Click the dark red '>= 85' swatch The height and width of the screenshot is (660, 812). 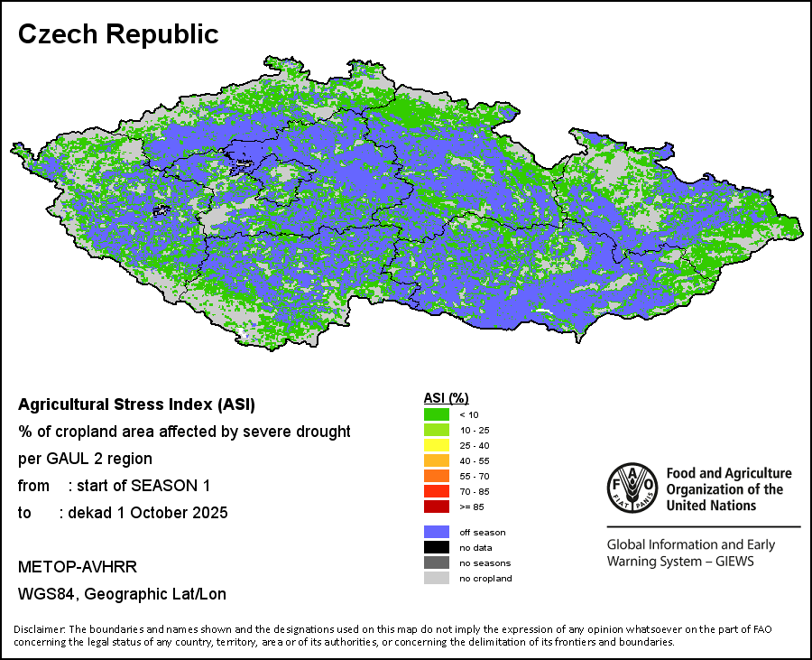point(436,507)
